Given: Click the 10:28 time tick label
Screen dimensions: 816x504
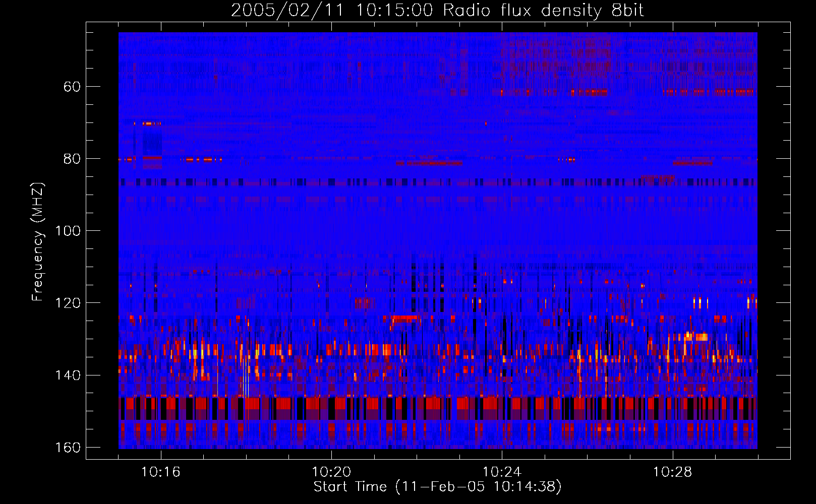Looking at the screenshot, I should 672,472.
